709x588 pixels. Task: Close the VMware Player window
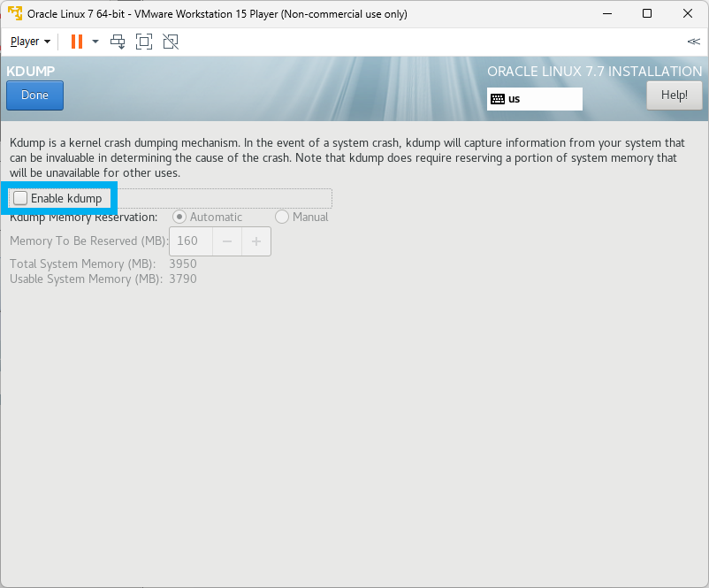click(x=688, y=13)
